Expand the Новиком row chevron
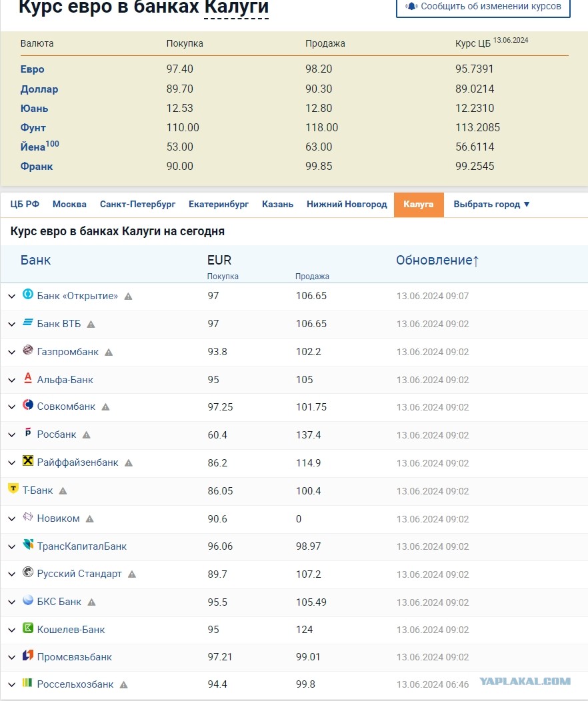The image size is (588, 701). tap(12, 518)
